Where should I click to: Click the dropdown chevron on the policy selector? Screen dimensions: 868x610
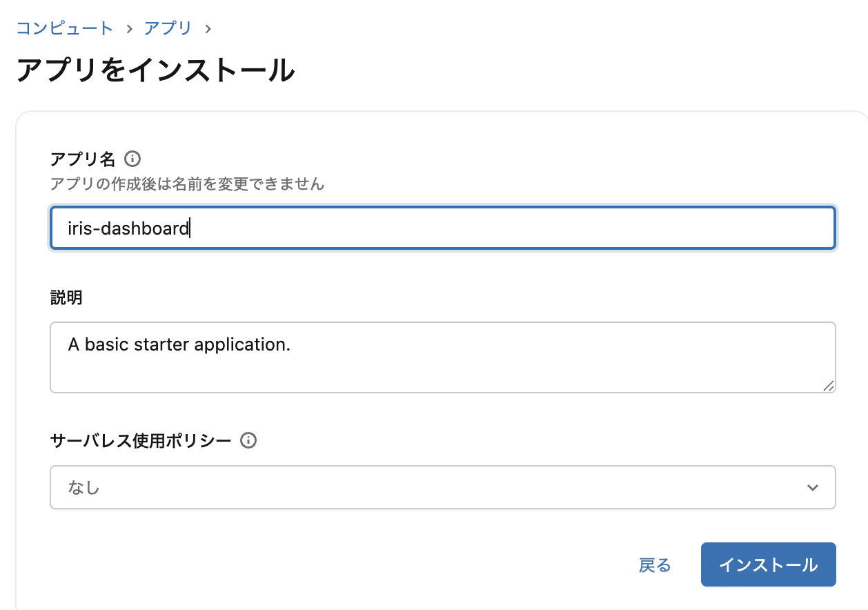click(x=812, y=487)
